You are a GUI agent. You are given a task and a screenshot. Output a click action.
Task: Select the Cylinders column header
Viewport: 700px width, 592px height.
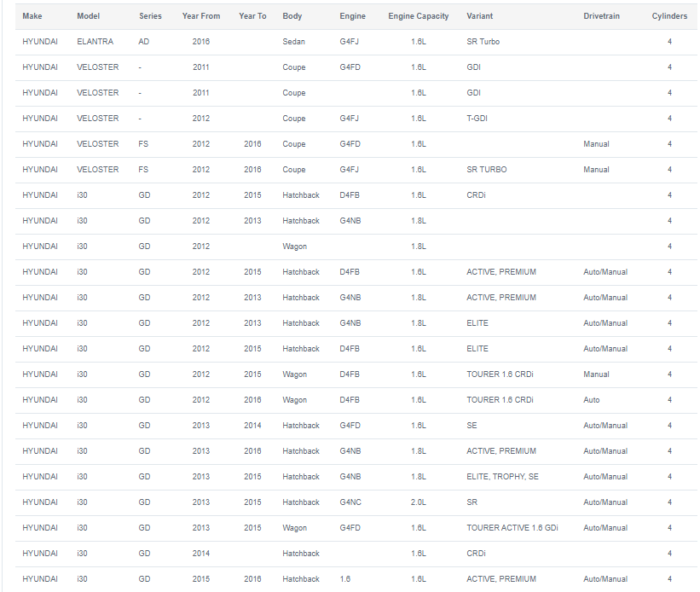pos(669,16)
